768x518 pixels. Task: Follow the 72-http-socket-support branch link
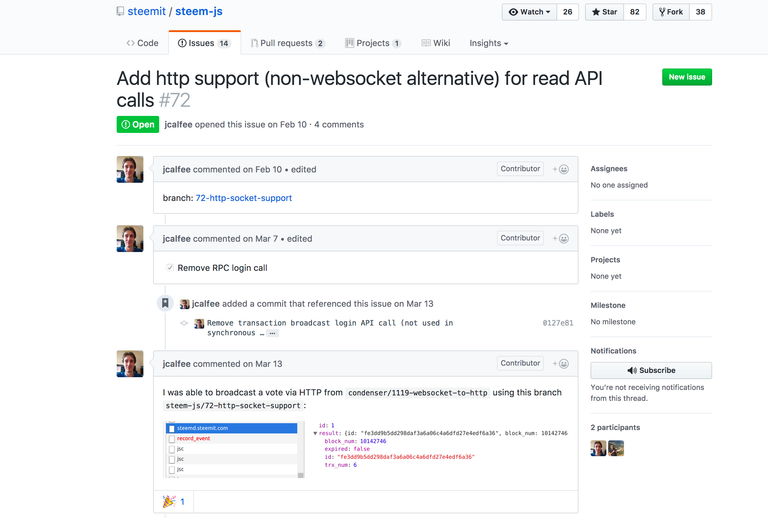click(x=243, y=198)
